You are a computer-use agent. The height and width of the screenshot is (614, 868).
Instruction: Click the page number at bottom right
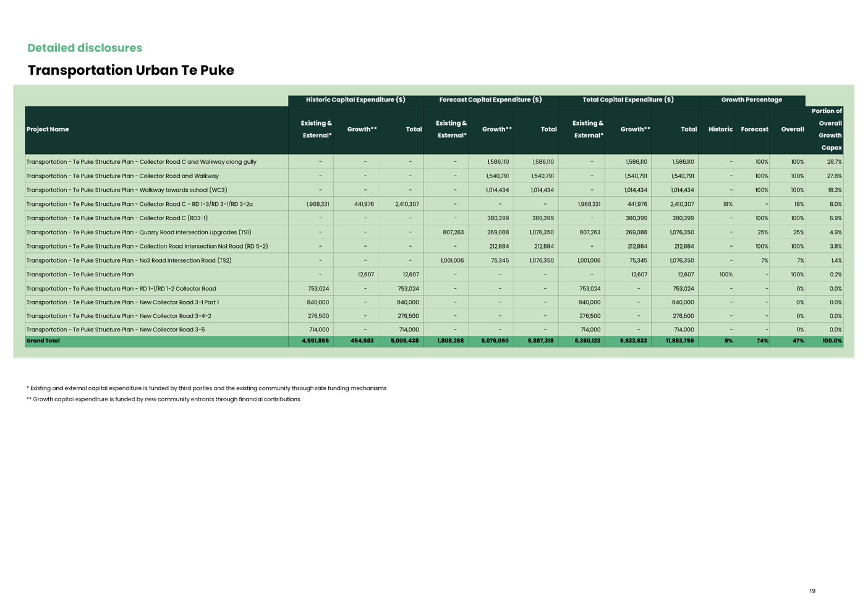tap(812, 591)
